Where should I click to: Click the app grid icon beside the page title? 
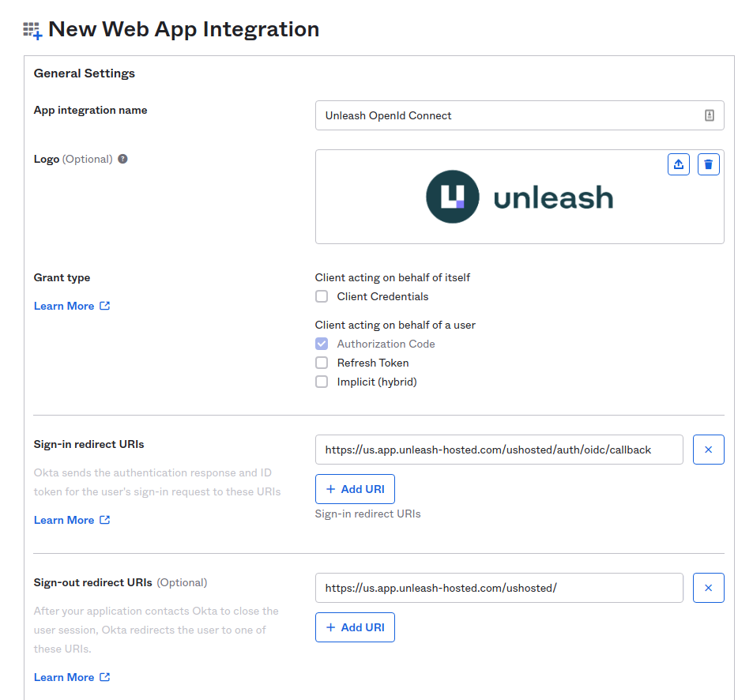click(x=30, y=29)
